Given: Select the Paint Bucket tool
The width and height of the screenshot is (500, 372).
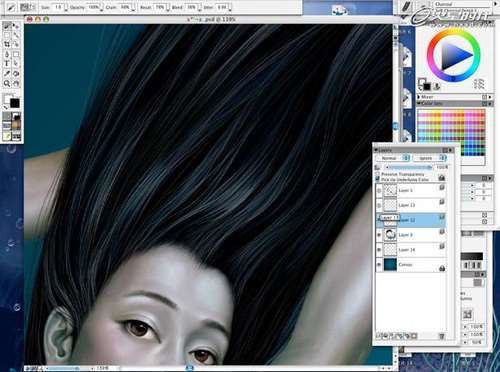Looking at the screenshot, I should [x=16, y=73].
